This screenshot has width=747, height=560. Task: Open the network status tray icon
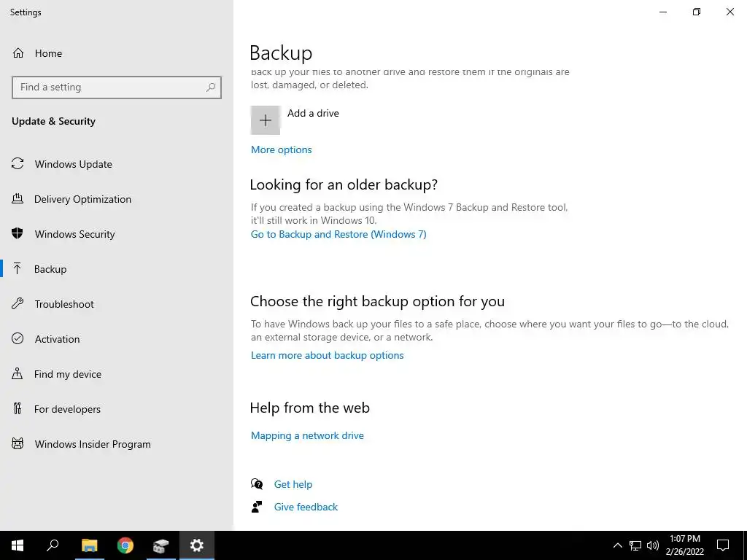635,545
